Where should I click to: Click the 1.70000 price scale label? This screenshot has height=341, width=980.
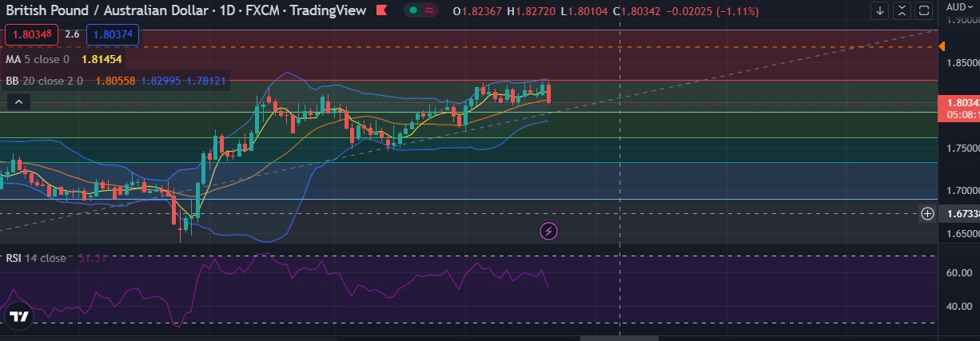point(962,191)
